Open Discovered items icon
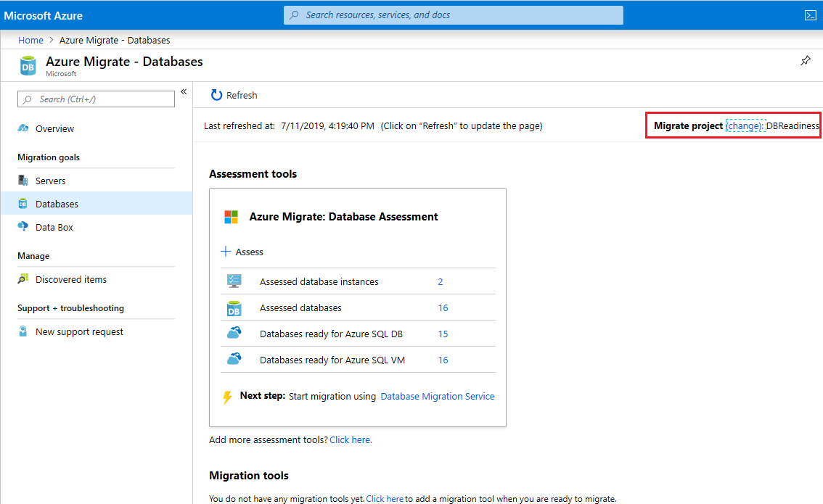 (23, 279)
